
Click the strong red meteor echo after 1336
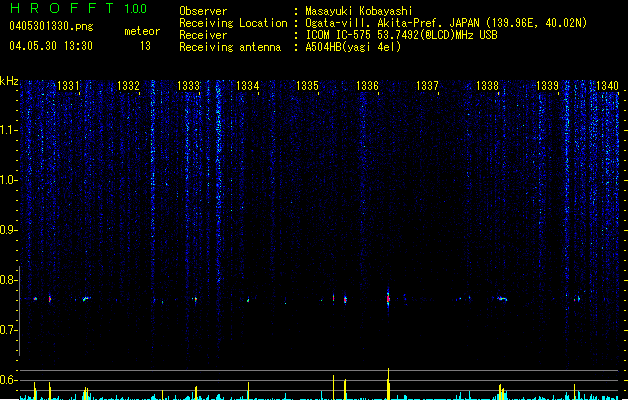[x=388, y=298]
